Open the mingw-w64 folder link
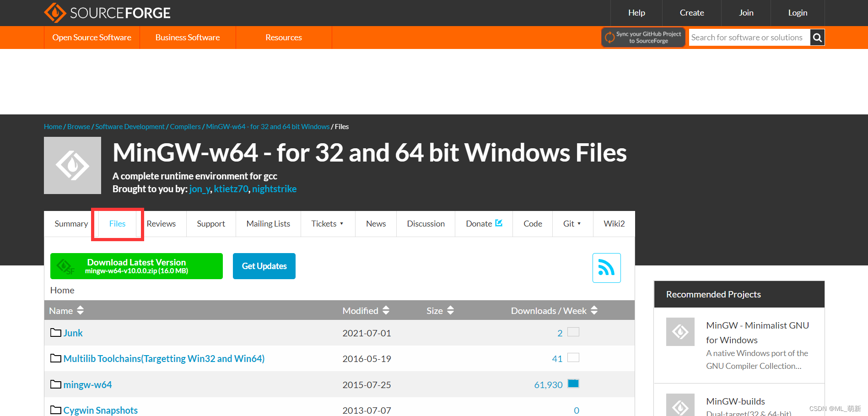 coord(87,384)
